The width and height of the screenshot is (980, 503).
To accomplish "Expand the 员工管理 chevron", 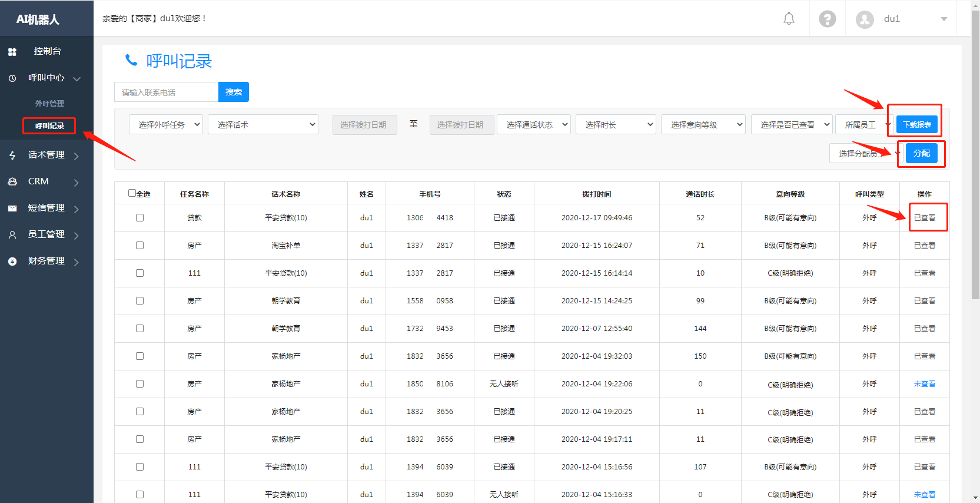I will 77,236.
